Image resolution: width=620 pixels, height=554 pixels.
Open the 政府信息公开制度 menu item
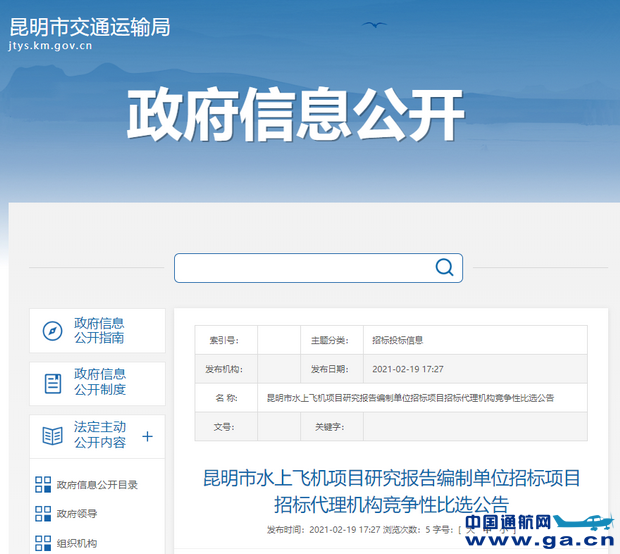pyautogui.click(x=99, y=382)
